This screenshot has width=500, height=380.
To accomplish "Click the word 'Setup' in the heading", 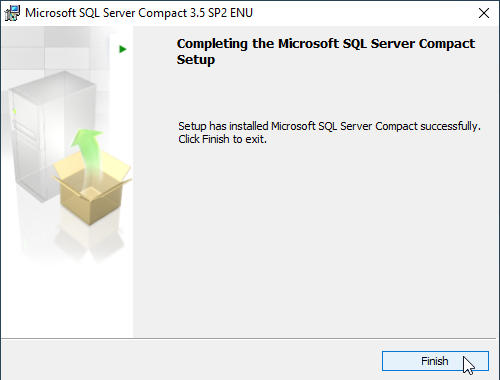I will 196,60.
